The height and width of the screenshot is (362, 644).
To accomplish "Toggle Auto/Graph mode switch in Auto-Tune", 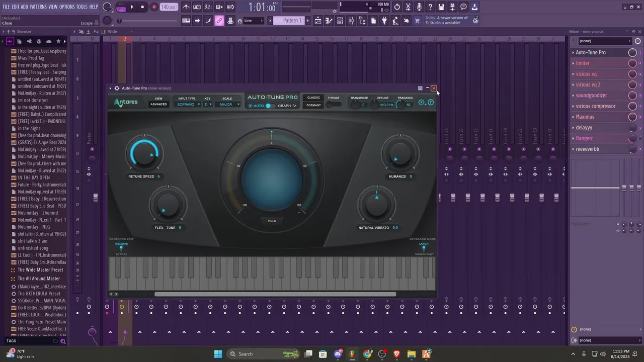I will click(270, 106).
